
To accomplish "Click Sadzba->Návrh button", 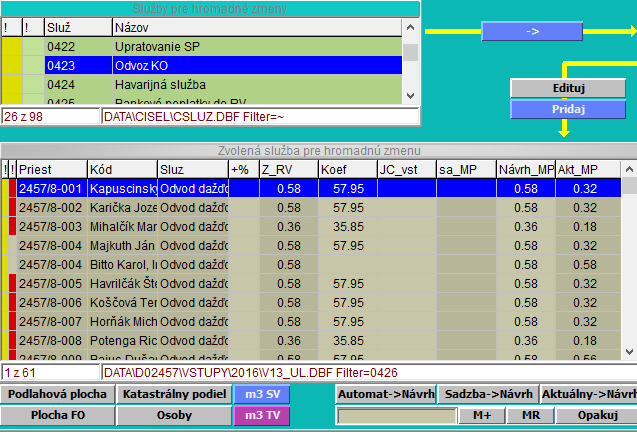I will pos(488,394).
